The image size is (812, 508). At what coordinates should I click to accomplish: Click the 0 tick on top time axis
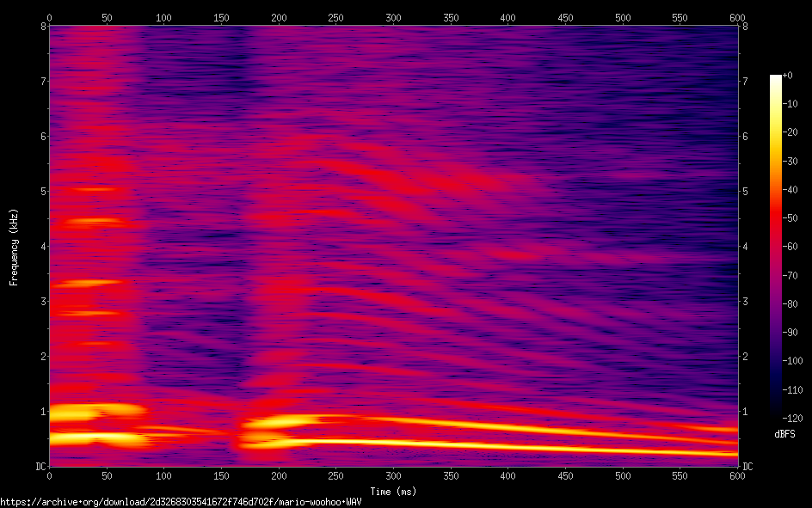[x=49, y=17]
